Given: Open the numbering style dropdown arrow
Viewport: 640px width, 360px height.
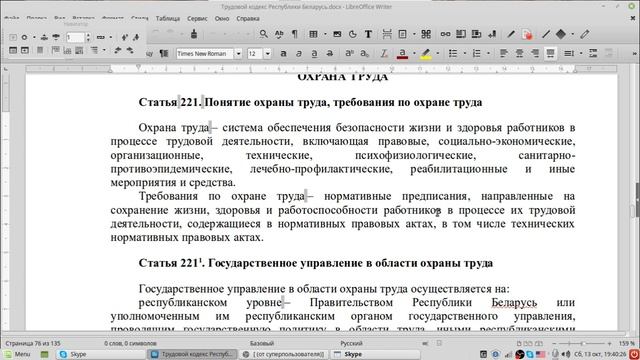Looking at the screenshot, I should pyautogui.click(x=488, y=53).
